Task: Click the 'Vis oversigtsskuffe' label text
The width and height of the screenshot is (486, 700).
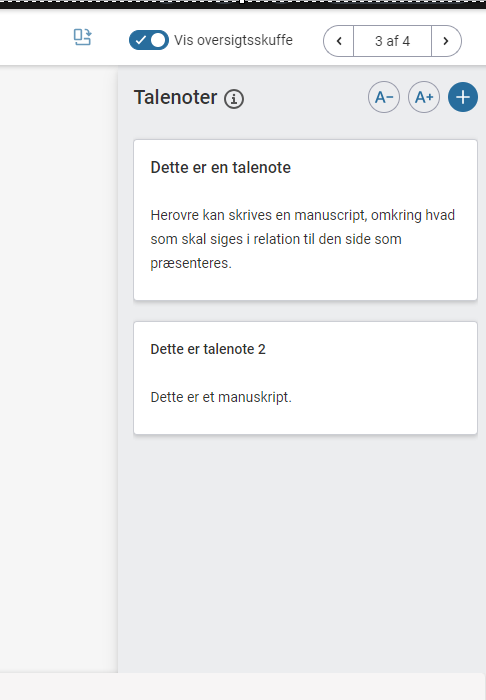Action: pyautogui.click(x=233, y=40)
